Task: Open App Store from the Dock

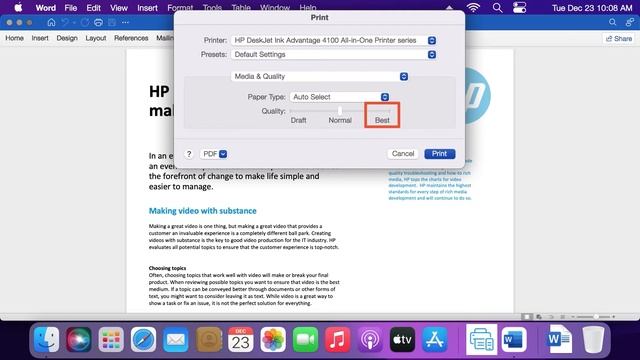Action: pos(434,339)
